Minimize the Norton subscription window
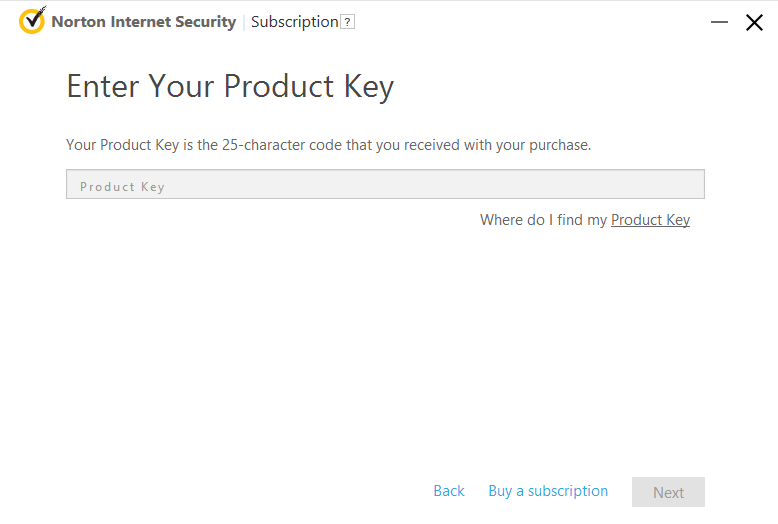 [719, 22]
